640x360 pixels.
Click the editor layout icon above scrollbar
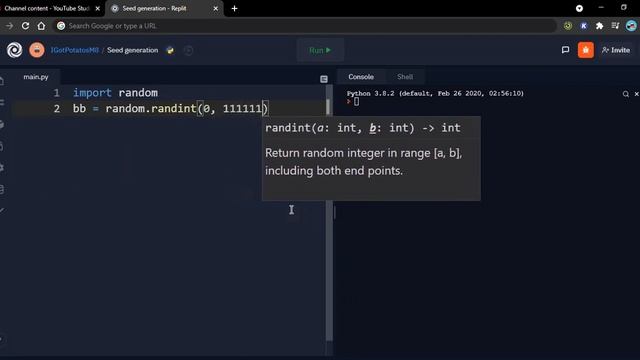tap(324, 79)
